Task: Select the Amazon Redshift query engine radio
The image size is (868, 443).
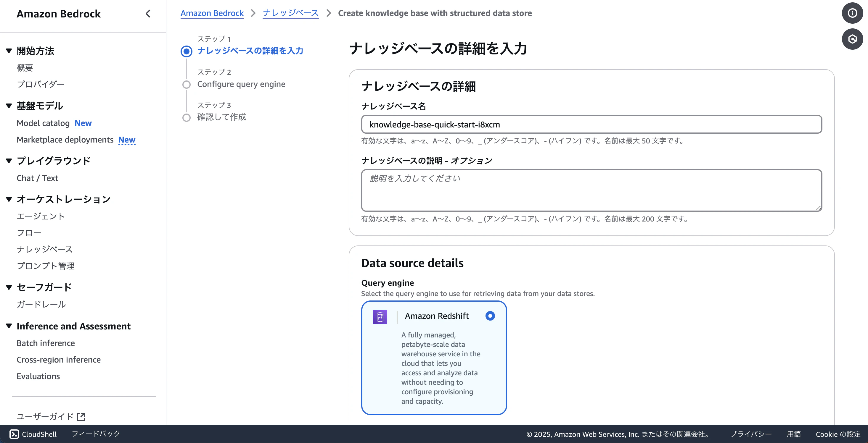Action: click(x=490, y=316)
